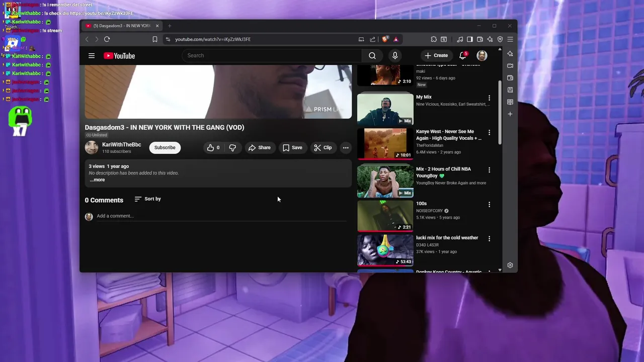This screenshot has width=644, height=362.
Task: Open options for 2 Hours of Chill NBA YoungBoy mix
Action: (x=489, y=170)
